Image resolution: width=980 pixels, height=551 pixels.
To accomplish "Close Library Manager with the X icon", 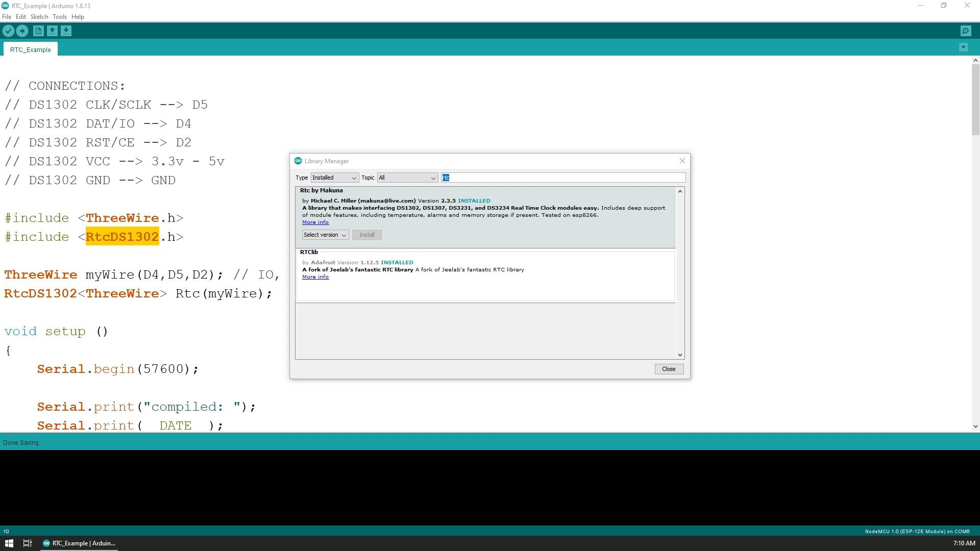I will [x=682, y=161].
